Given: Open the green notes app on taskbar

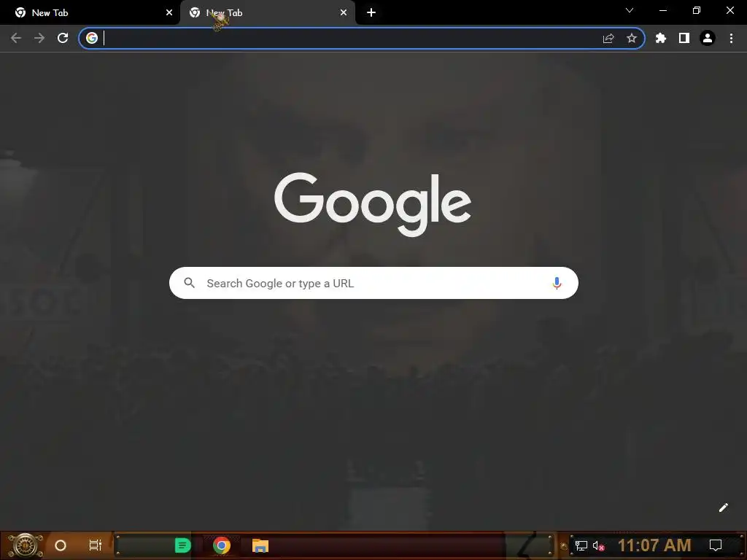Looking at the screenshot, I should pyautogui.click(x=182, y=545).
